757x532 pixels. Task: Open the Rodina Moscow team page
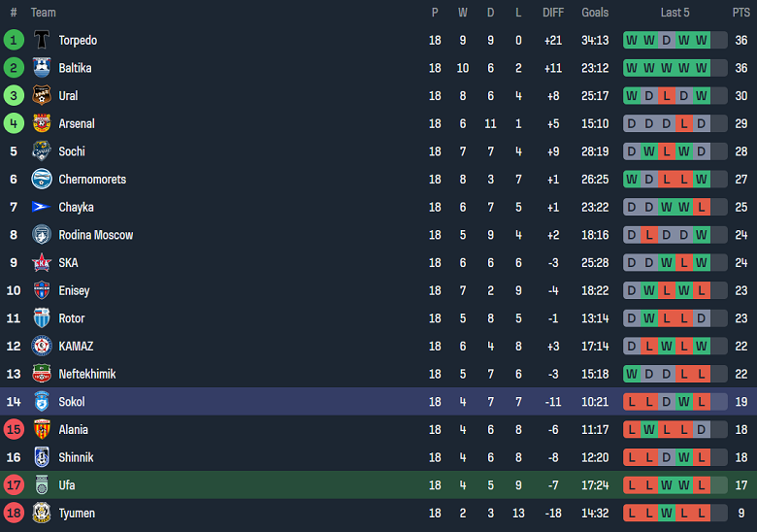pyautogui.click(x=95, y=235)
